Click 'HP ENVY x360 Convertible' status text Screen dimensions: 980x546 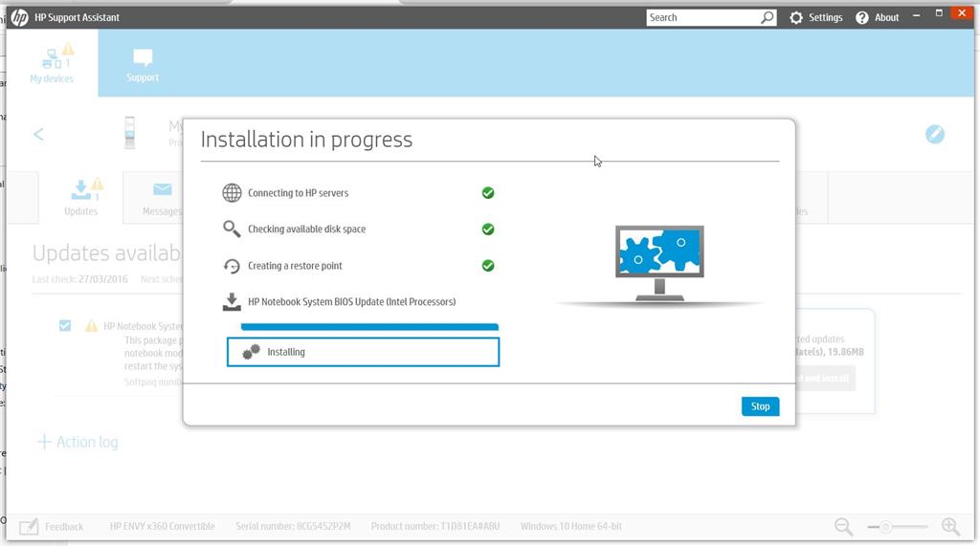(163, 527)
